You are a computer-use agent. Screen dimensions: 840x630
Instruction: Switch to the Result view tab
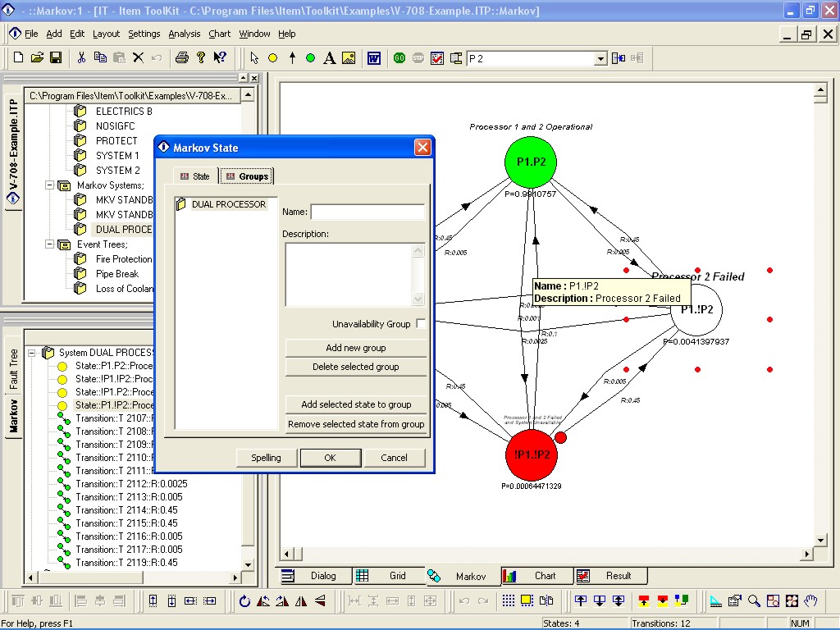tap(609, 576)
